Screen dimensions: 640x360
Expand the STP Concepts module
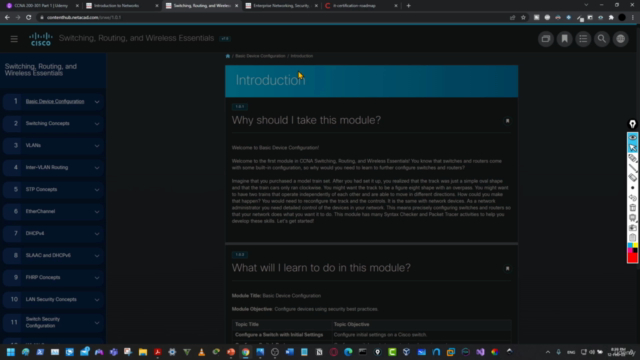point(97,190)
